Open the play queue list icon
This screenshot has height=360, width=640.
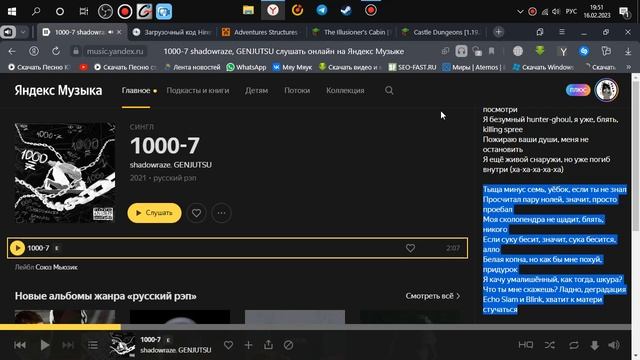[x=93, y=345]
